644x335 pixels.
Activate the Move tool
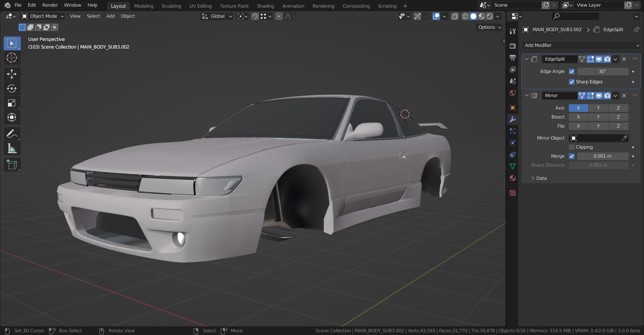[x=12, y=74]
